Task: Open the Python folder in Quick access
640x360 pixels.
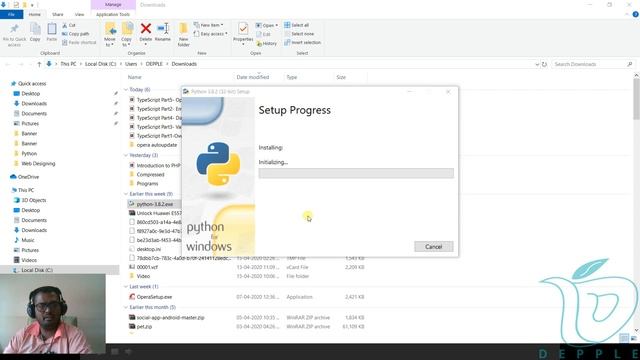Action: tap(29, 153)
